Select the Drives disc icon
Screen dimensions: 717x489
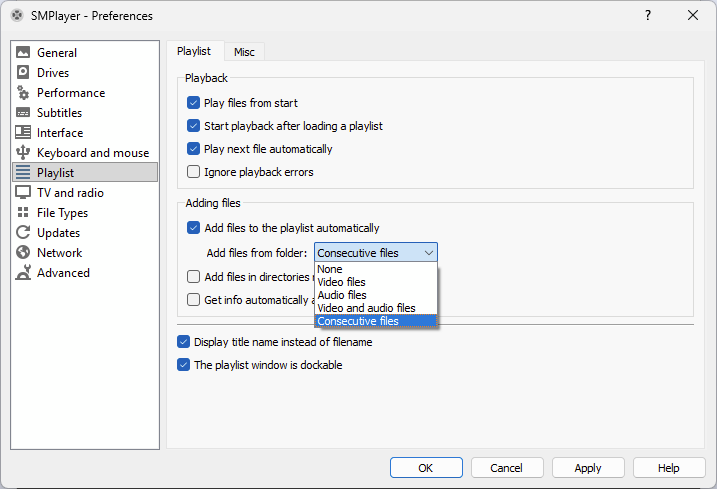click(23, 72)
